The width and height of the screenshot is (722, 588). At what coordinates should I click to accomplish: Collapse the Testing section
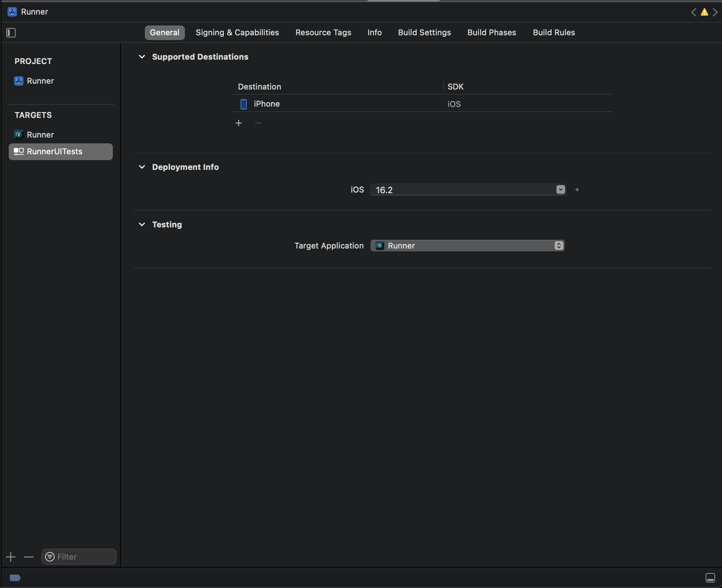pyautogui.click(x=142, y=225)
